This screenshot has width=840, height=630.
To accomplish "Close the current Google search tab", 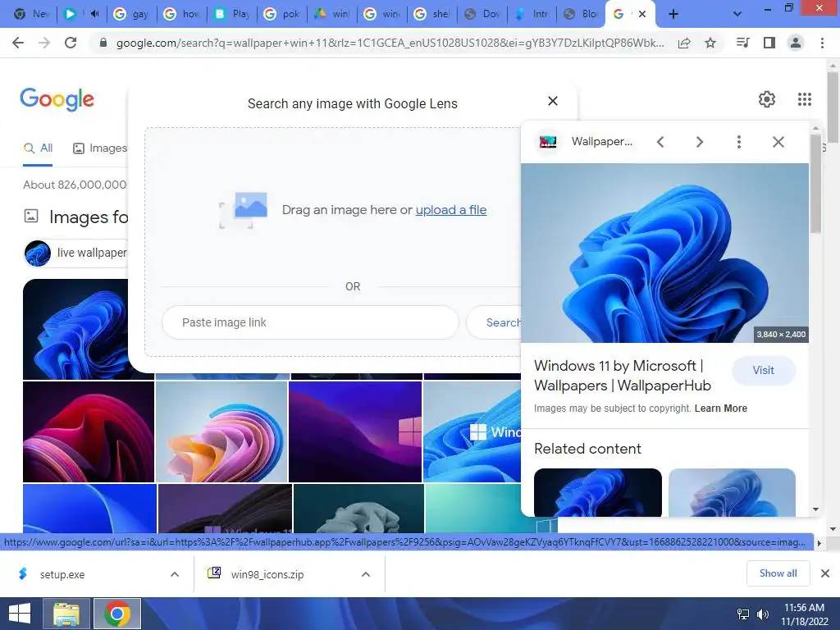I will pyautogui.click(x=641, y=15).
